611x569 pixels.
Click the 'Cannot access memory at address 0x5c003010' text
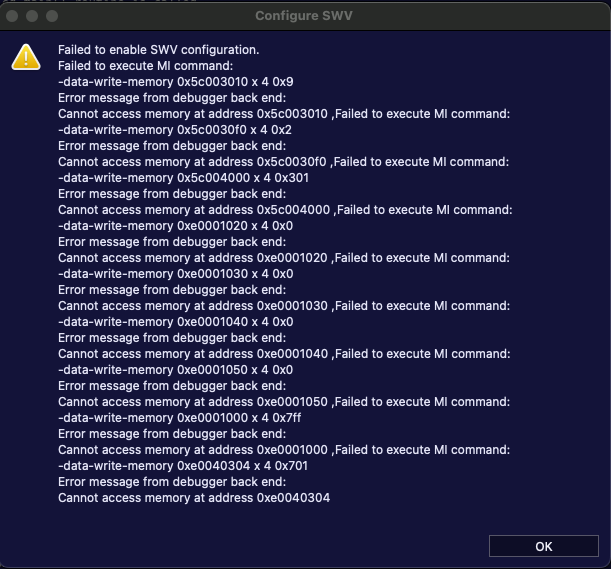click(194, 114)
